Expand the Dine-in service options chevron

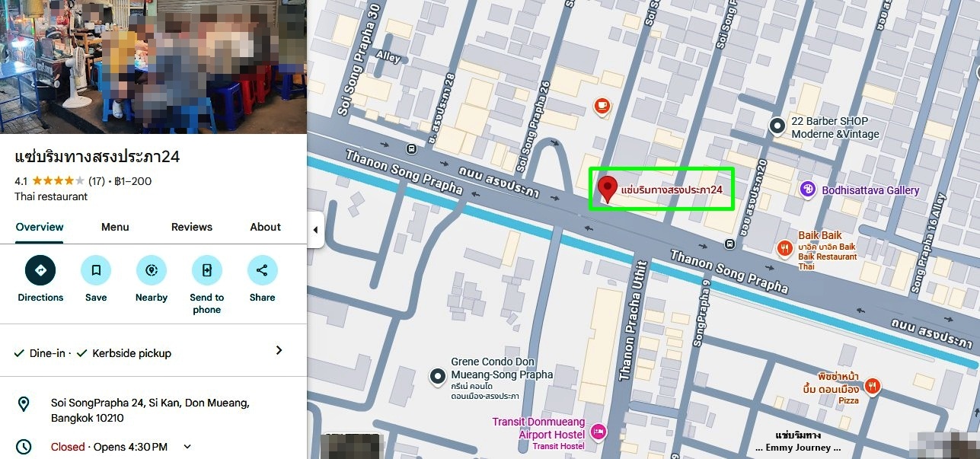click(279, 350)
